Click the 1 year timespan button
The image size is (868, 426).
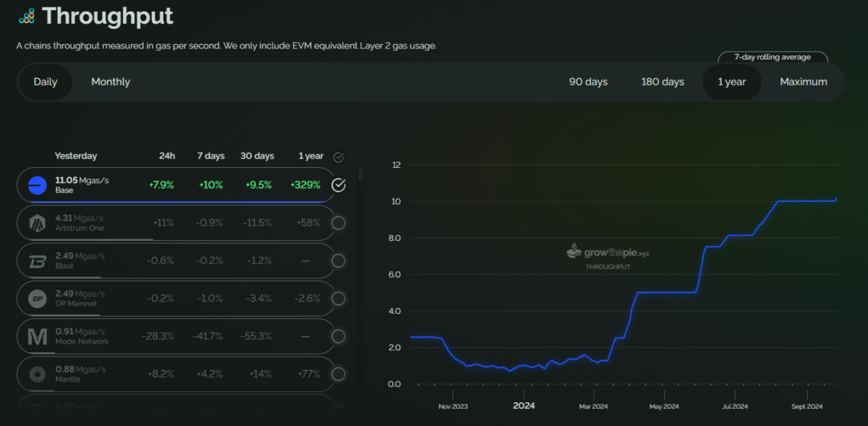pyautogui.click(x=732, y=82)
